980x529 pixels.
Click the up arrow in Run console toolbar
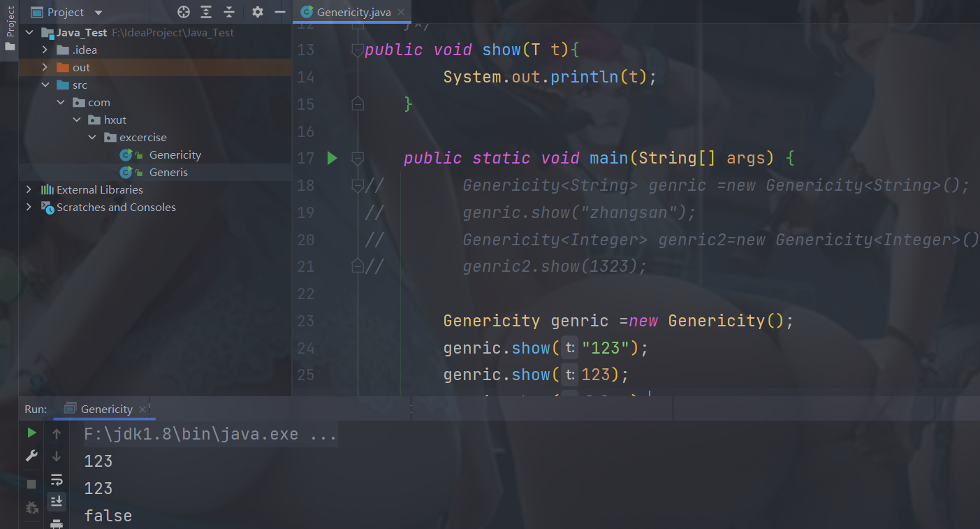[57, 434]
